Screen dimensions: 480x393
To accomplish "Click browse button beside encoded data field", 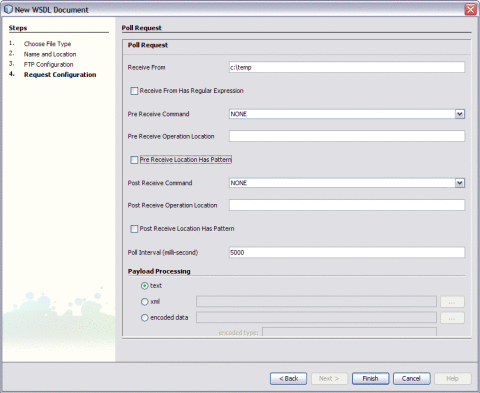I will coord(452,318).
